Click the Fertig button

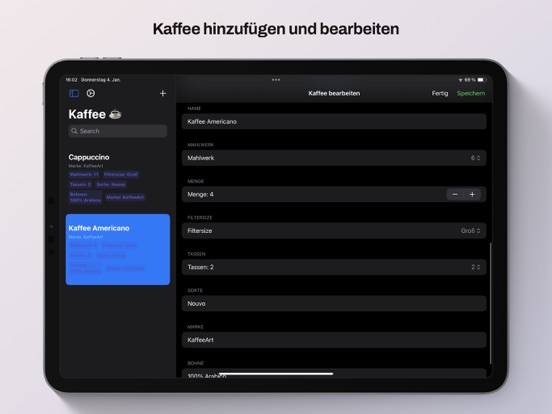[x=440, y=93]
